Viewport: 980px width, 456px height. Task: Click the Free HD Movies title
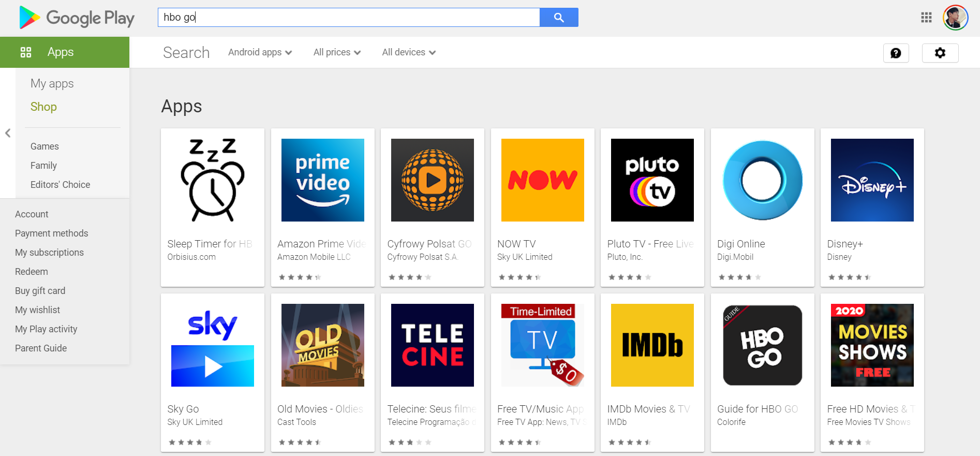coord(871,409)
